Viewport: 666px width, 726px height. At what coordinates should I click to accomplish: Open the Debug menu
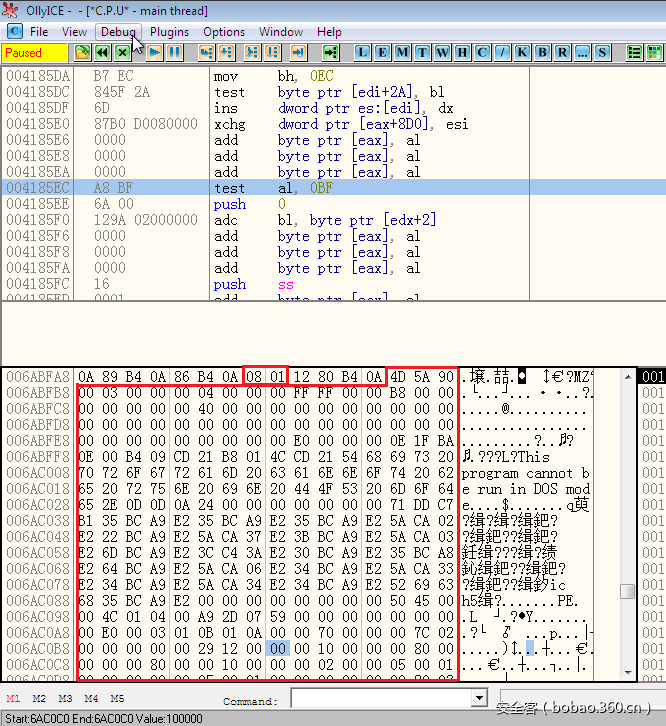118,32
